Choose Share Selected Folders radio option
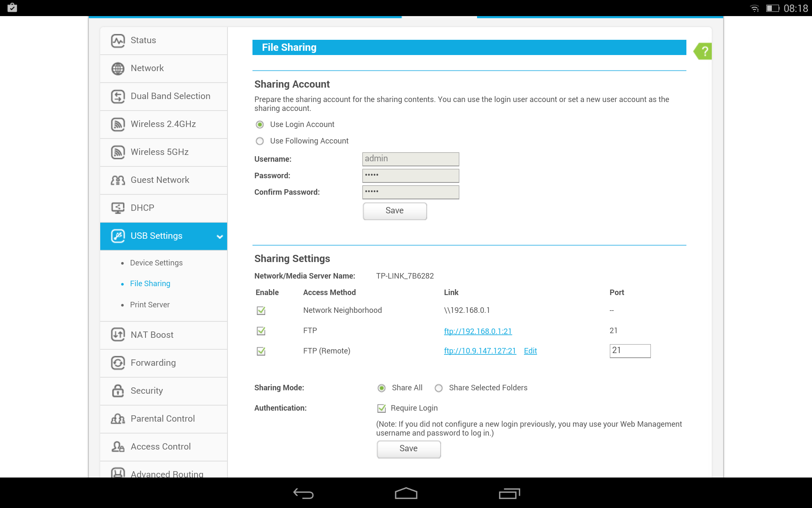This screenshot has width=812, height=508. click(x=439, y=388)
